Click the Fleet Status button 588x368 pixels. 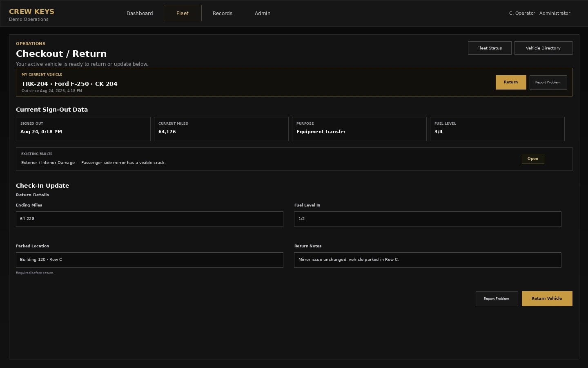click(490, 48)
